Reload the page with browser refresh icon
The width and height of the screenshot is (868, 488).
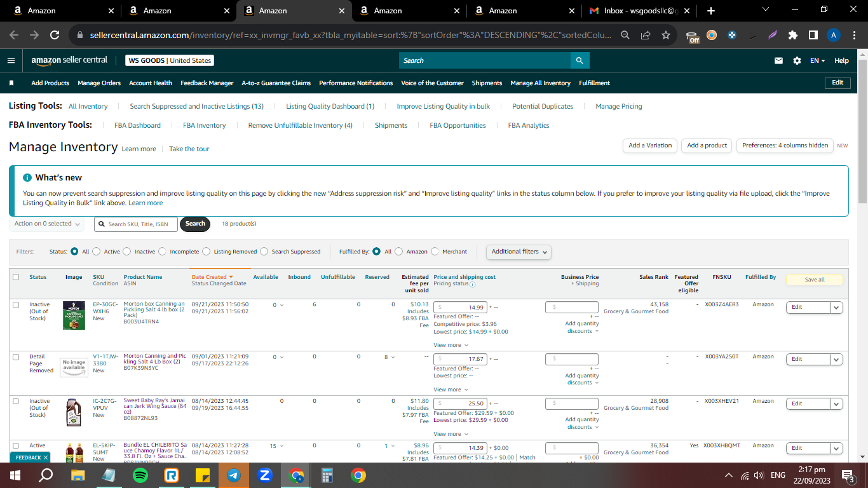[x=55, y=35]
